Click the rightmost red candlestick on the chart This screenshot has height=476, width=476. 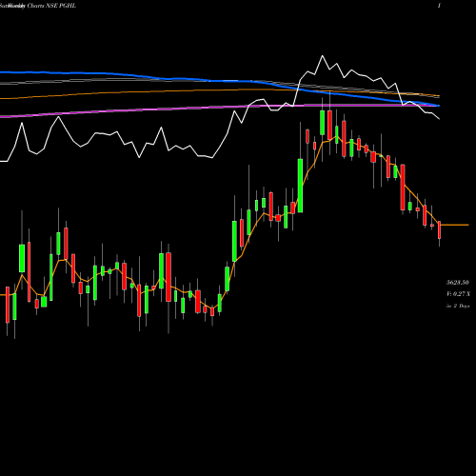tap(440, 230)
